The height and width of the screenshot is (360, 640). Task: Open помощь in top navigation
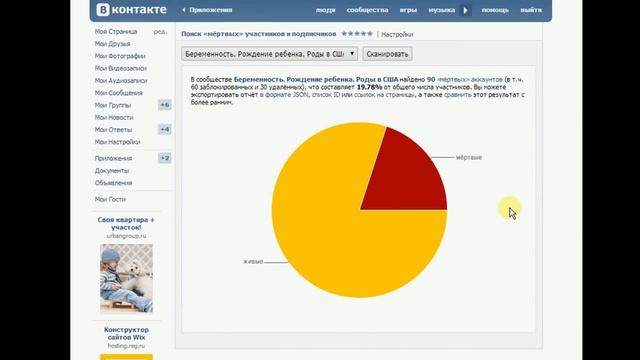click(495, 10)
